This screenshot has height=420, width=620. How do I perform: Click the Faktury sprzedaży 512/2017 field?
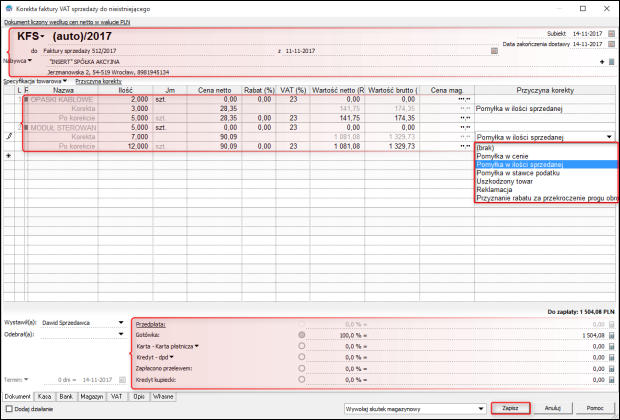[x=158, y=51]
